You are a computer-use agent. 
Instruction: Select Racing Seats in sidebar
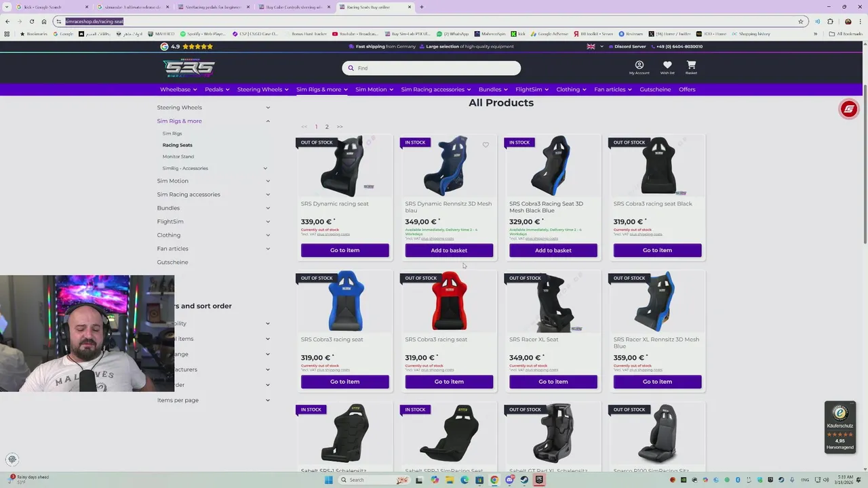[177, 145]
